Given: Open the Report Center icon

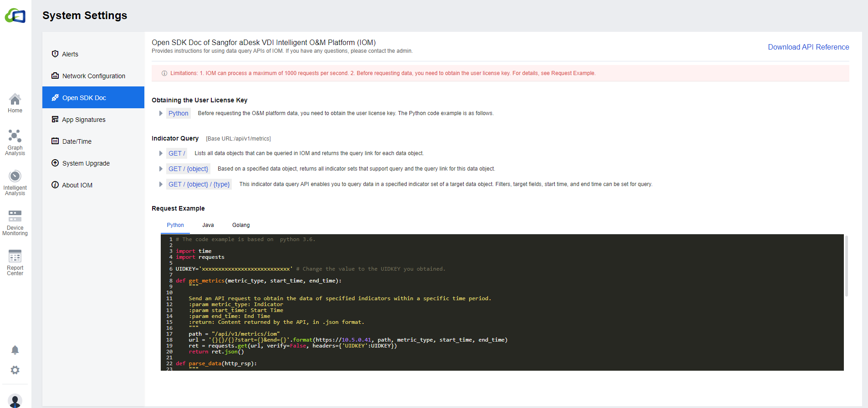Looking at the screenshot, I should (15, 262).
